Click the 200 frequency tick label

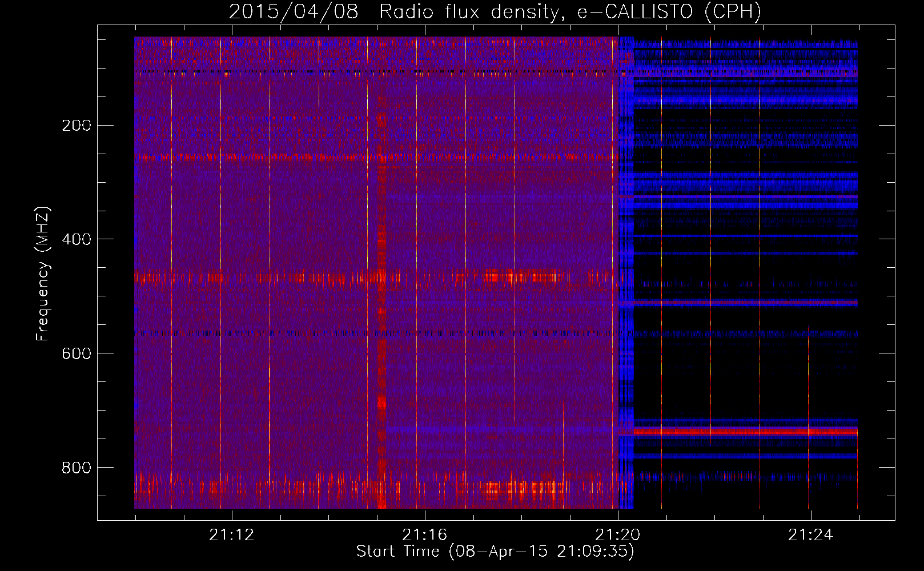(x=77, y=126)
